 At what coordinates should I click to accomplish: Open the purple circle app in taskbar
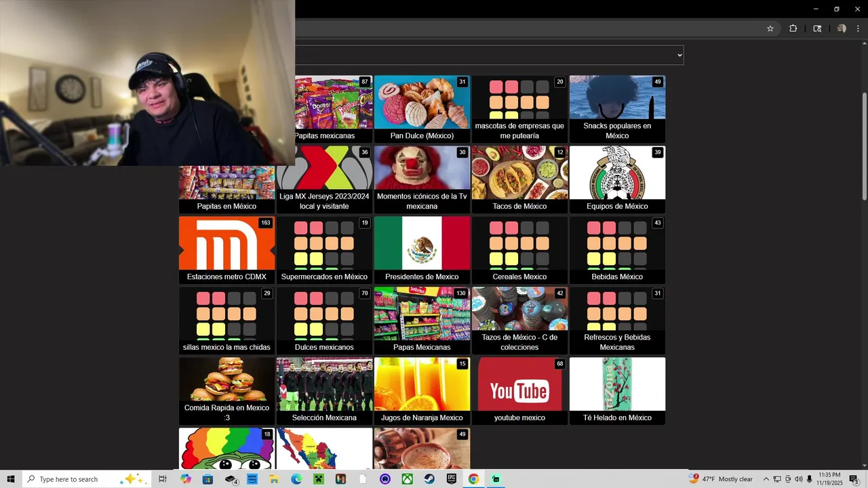(x=385, y=479)
